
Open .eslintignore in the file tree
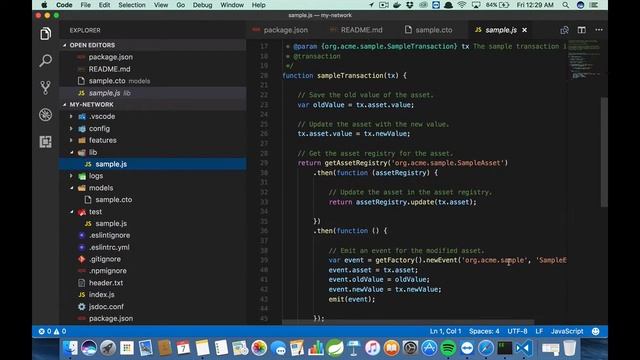tap(109, 236)
